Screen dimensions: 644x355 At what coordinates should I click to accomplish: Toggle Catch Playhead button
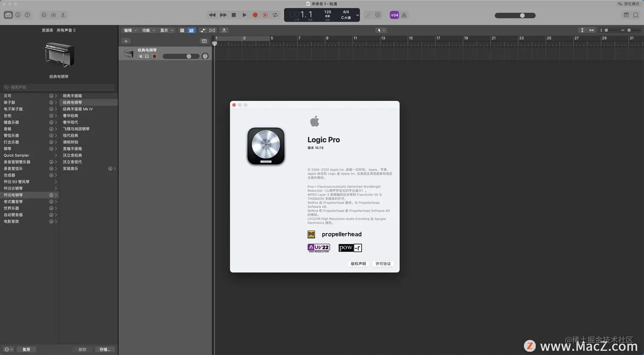tap(224, 30)
